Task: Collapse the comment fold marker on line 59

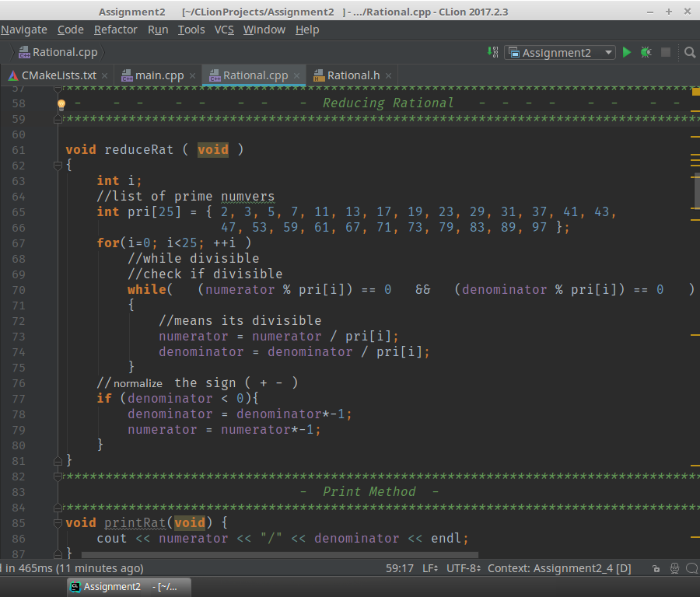Action: click(58, 119)
